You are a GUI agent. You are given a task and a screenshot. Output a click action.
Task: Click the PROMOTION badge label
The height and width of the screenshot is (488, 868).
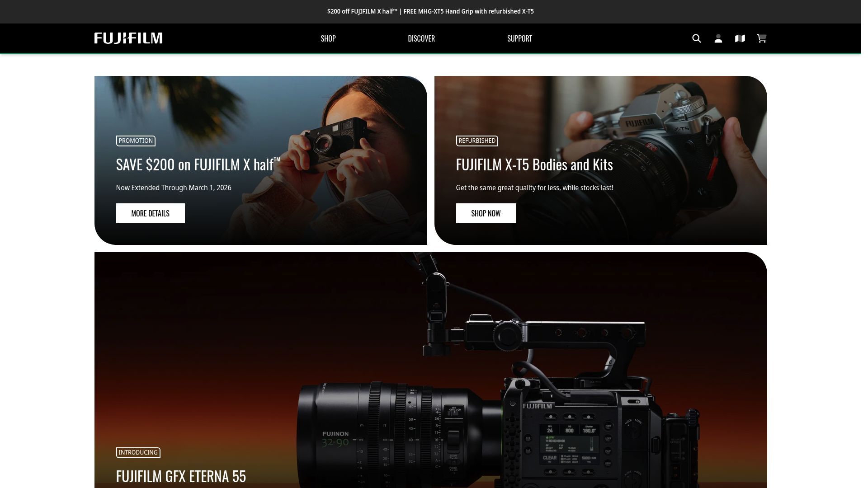(136, 141)
